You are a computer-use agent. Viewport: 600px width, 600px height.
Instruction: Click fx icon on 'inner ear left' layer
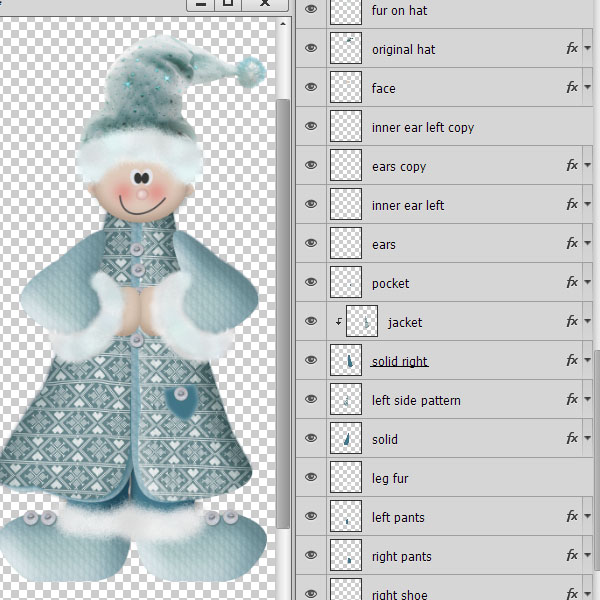[x=572, y=204]
